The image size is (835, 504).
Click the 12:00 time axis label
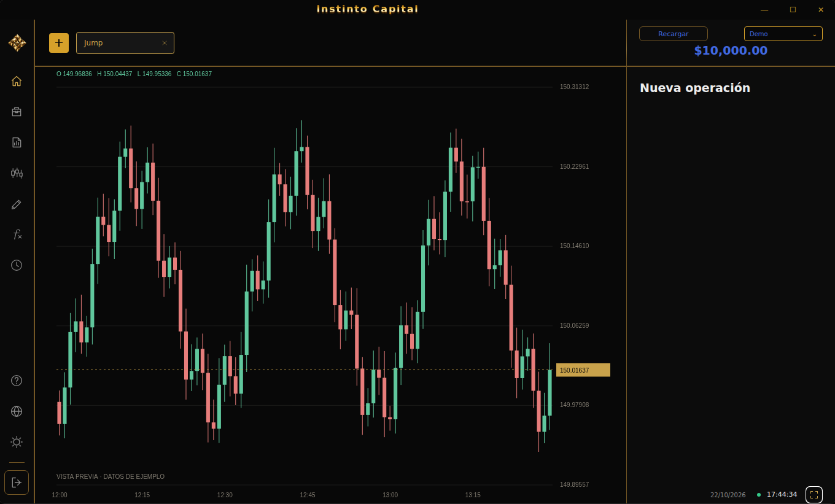[x=60, y=495]
